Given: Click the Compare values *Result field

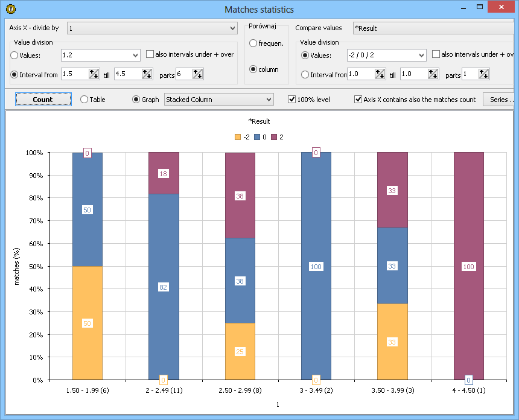Looking at the screenshot, I should (433, 28).
